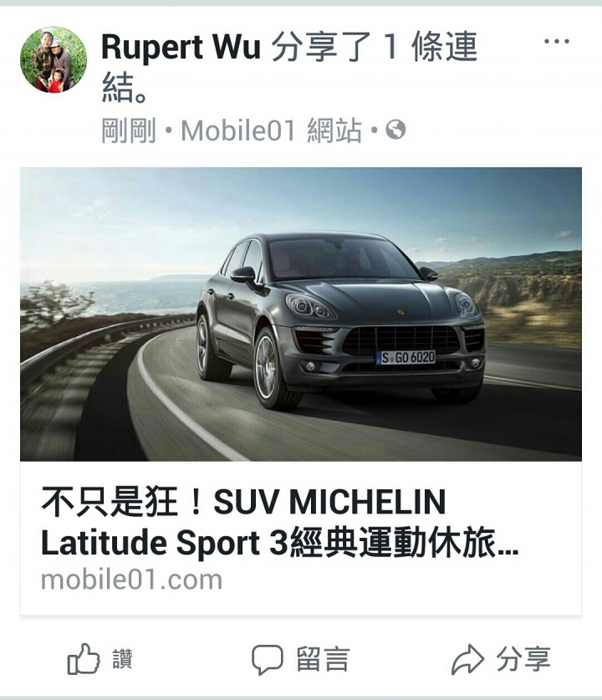Open the three-dot post options menu
This screenshot has width=602, height=700.
(557, 42)
